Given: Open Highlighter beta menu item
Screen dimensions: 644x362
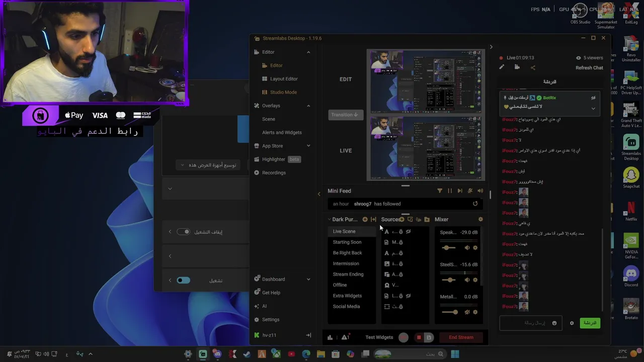Looking at the screenshot, I should pyautogui.click(x=277, y=159).
